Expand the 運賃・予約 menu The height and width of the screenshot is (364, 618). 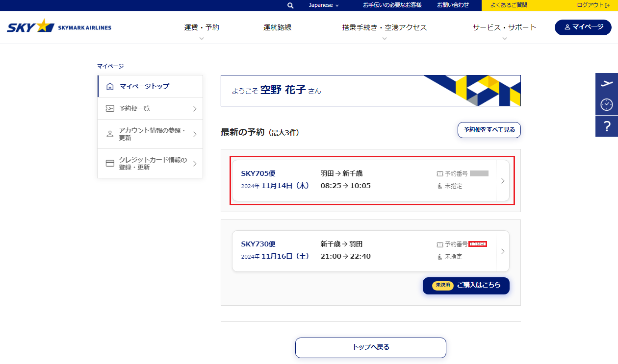coord(202,28)
